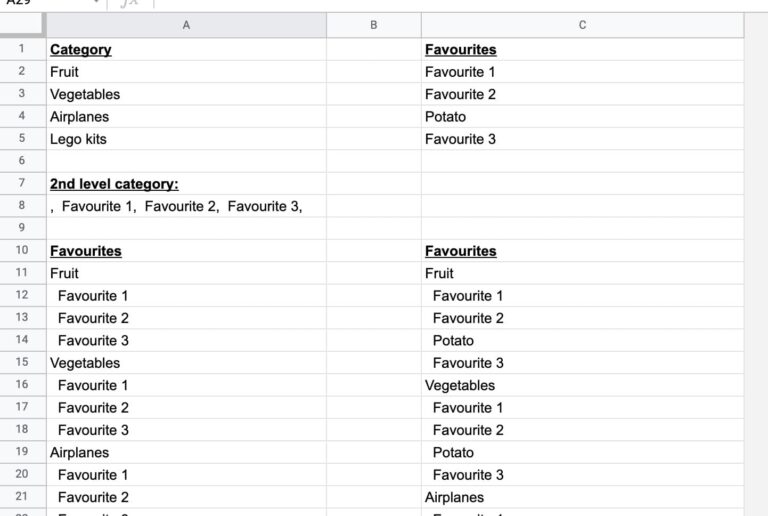Open the name box dropdown arrow
The image size is (768, 516).
coord(96,3)
